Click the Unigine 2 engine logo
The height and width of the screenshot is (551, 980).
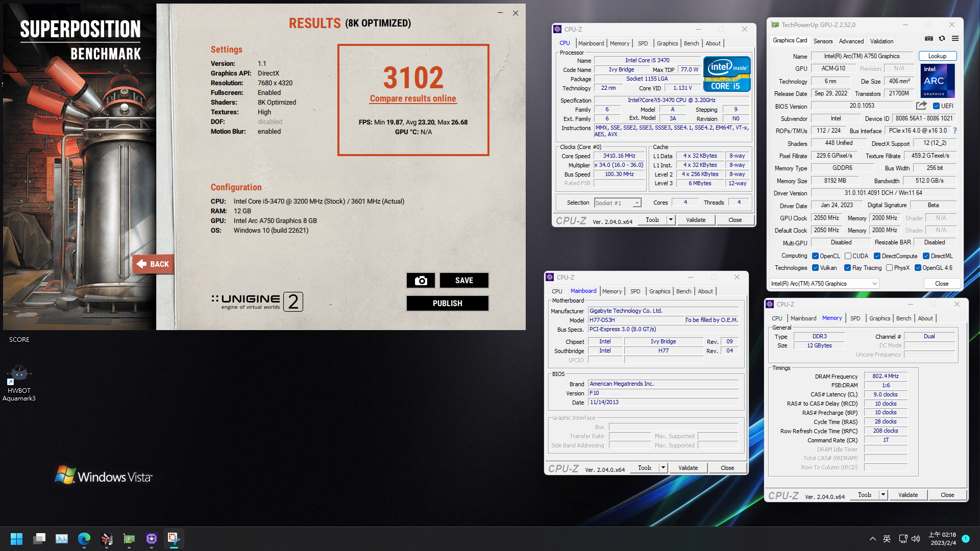[257, 302]
